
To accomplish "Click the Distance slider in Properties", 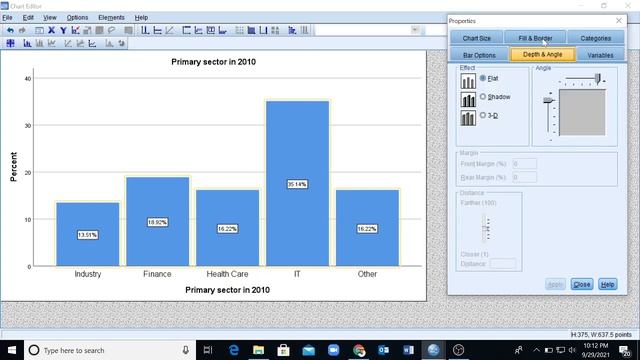I will click(485, 229).
